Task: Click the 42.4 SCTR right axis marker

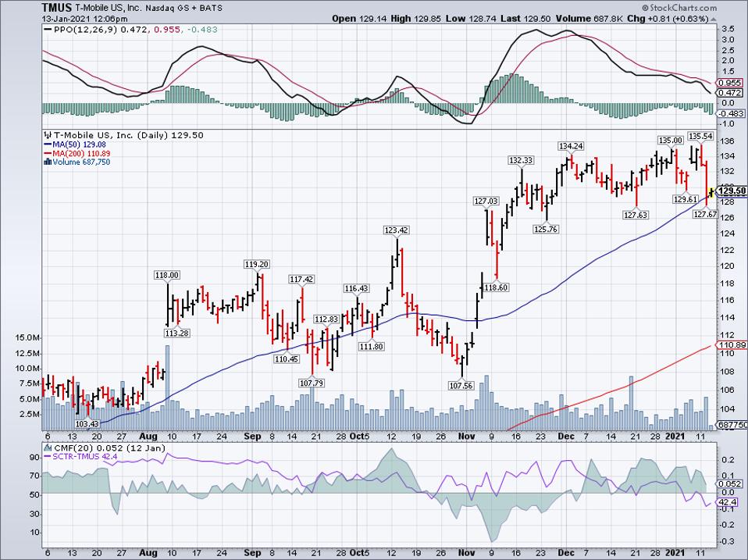Action: click(729, 502)
